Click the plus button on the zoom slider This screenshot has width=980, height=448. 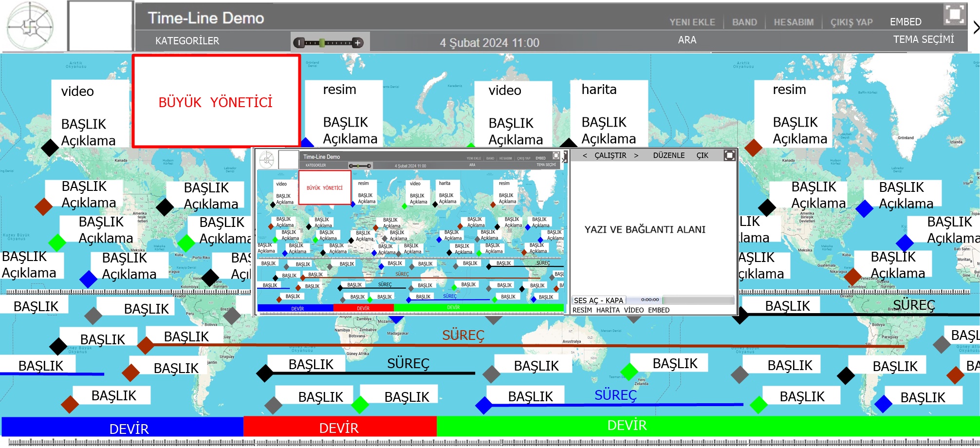coord(358,43)
